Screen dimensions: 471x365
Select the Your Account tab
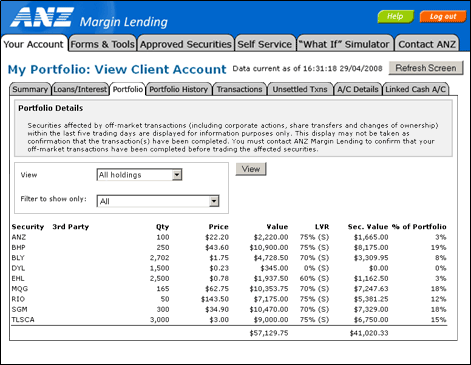[34, 44]
